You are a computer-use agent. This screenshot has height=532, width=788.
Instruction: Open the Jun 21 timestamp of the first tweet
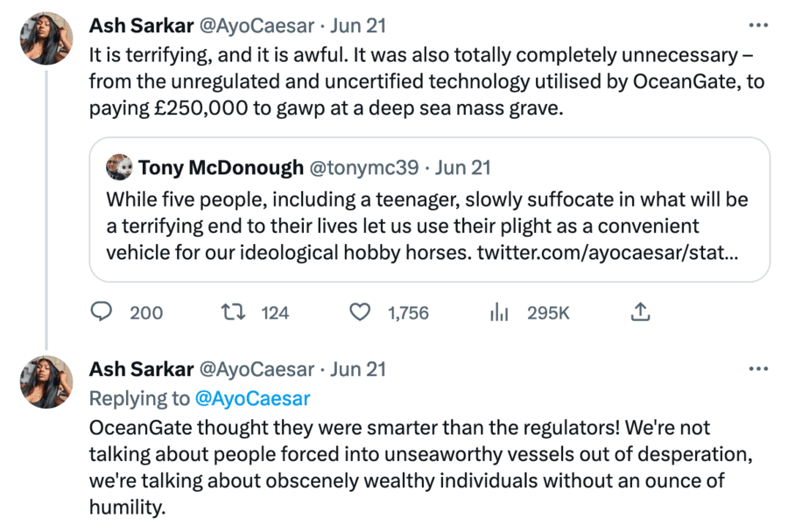357,26
